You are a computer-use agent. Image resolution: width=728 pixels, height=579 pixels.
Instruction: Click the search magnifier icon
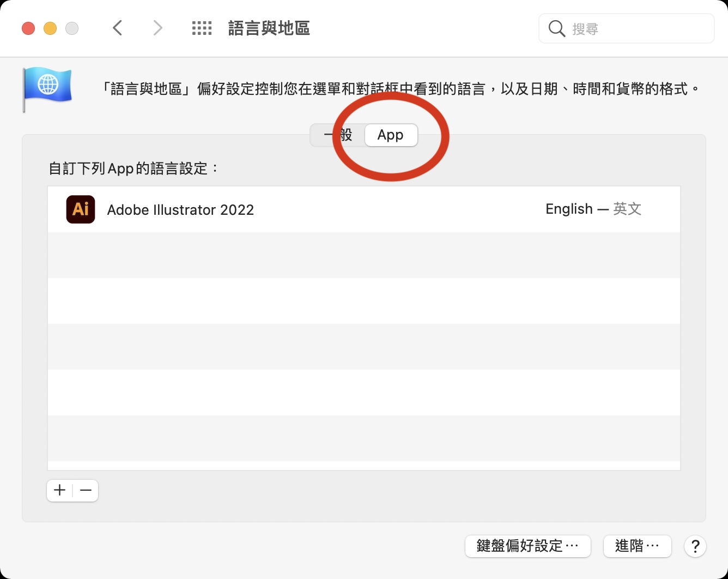tap(556, 28)
